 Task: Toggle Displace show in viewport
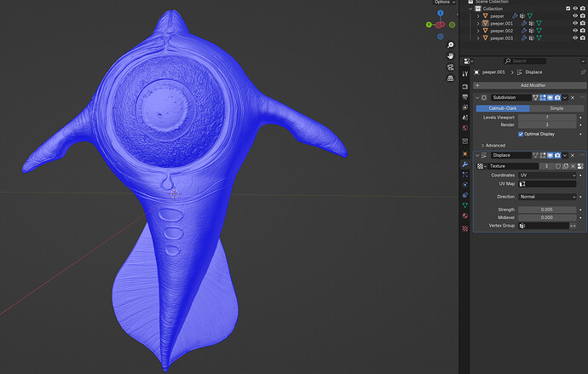[551, 155]
